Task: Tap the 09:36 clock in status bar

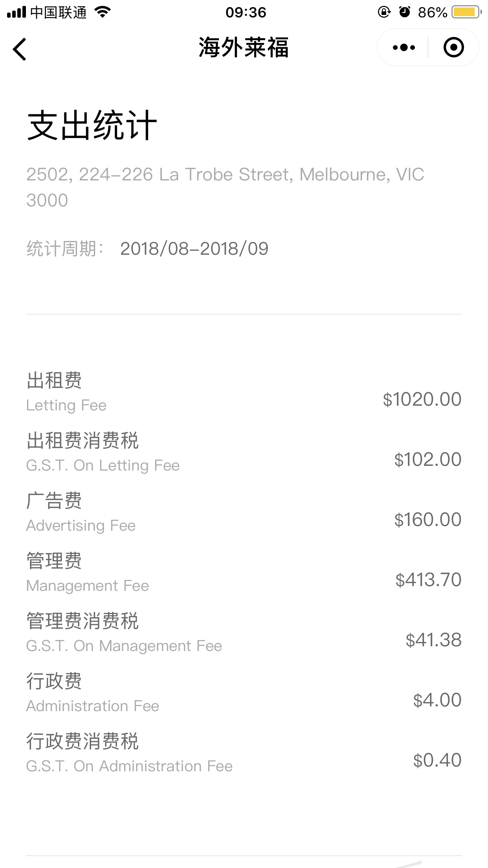Action: point(246,12)
